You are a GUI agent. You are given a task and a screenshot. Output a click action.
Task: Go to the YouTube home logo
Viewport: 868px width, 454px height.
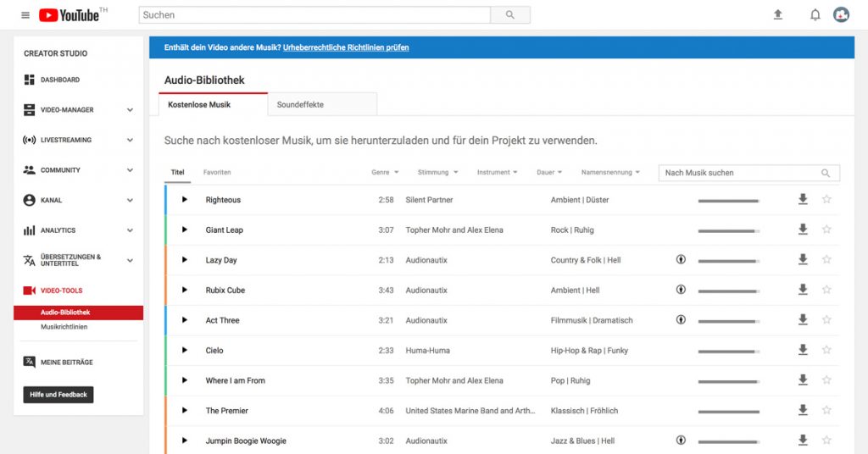click(x=70, y=15)
